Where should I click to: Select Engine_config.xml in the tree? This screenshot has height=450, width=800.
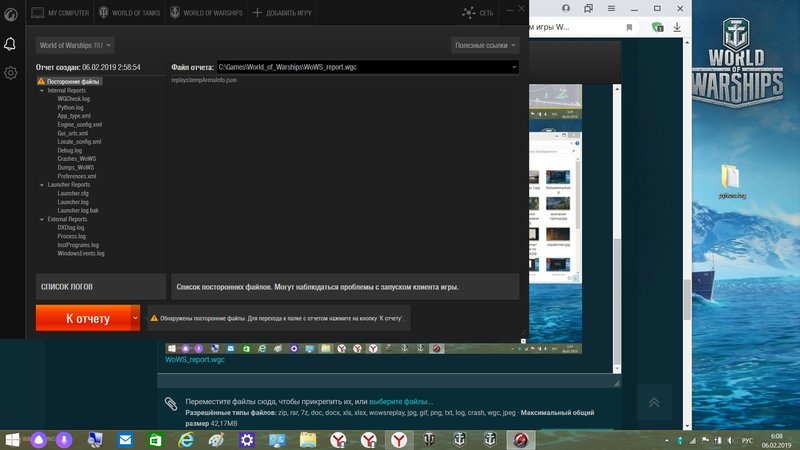[x=80, y=124]
